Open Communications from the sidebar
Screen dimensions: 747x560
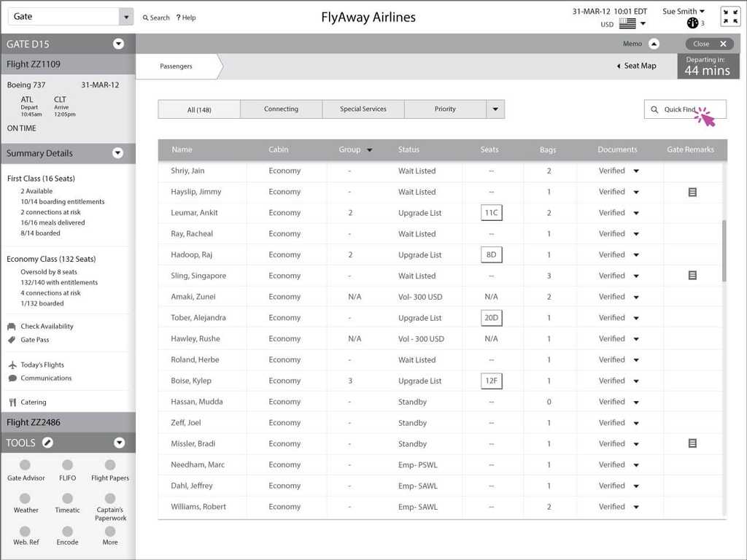coord(44,378)
